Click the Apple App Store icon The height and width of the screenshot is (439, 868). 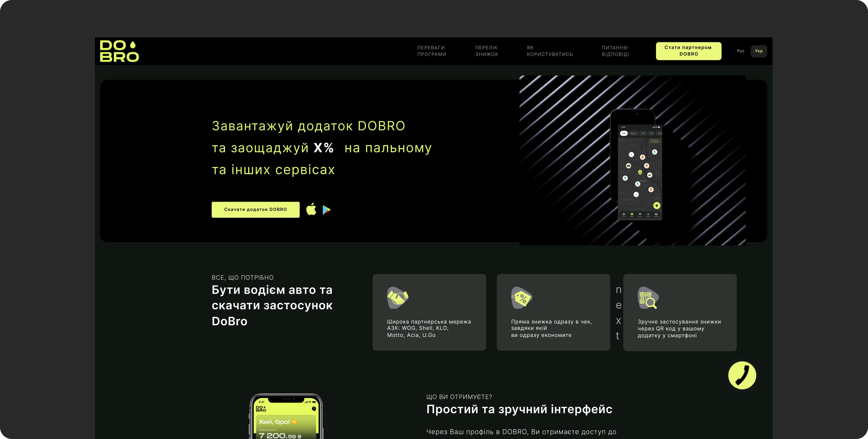(x=311, y=209)
